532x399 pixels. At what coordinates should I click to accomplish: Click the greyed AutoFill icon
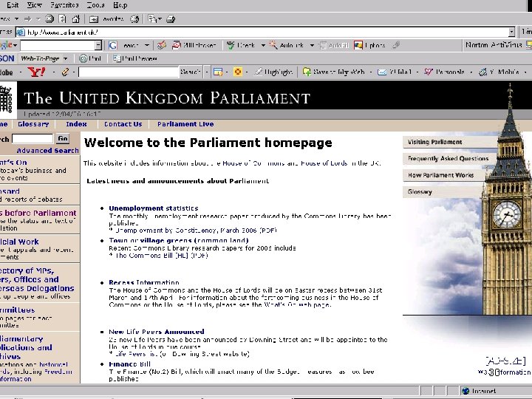pos(323,45)
